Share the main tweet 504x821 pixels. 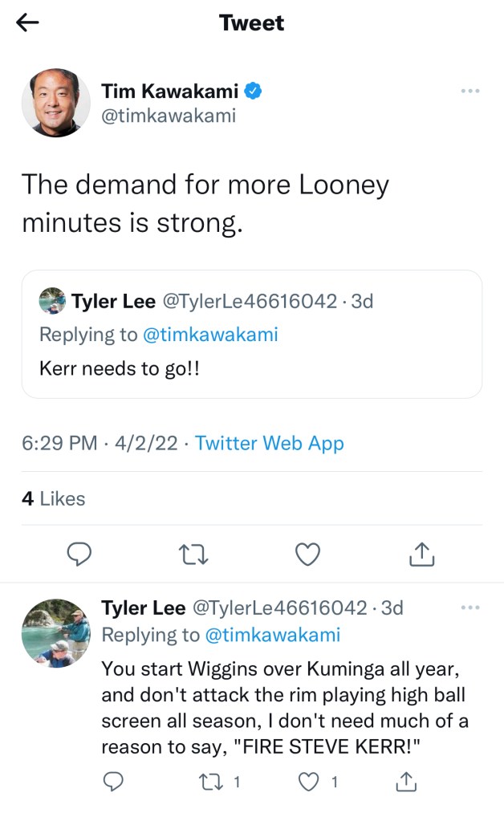[422, 553]
